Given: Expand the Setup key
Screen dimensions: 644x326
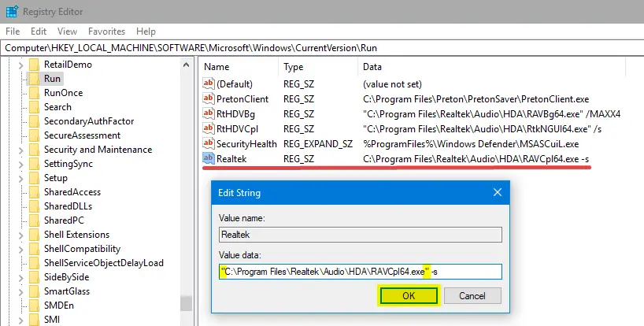Looking at the screenshot, I should (x=20, y=179).
